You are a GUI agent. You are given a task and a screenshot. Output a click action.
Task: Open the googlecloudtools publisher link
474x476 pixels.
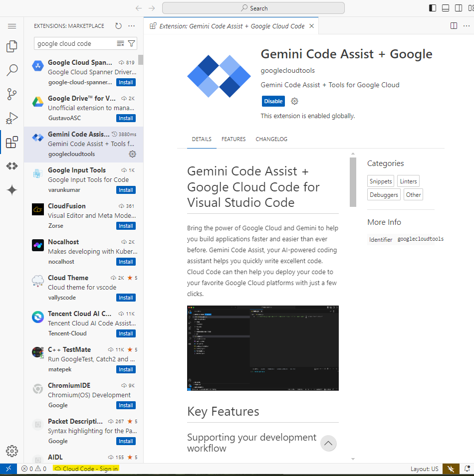[287, 70]
